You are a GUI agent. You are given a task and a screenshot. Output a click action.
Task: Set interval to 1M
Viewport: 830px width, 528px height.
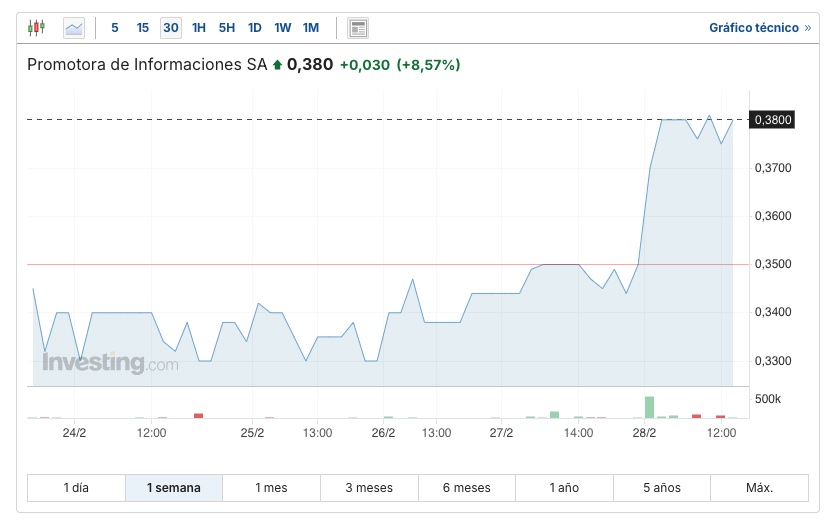click(x=311, y=28)
